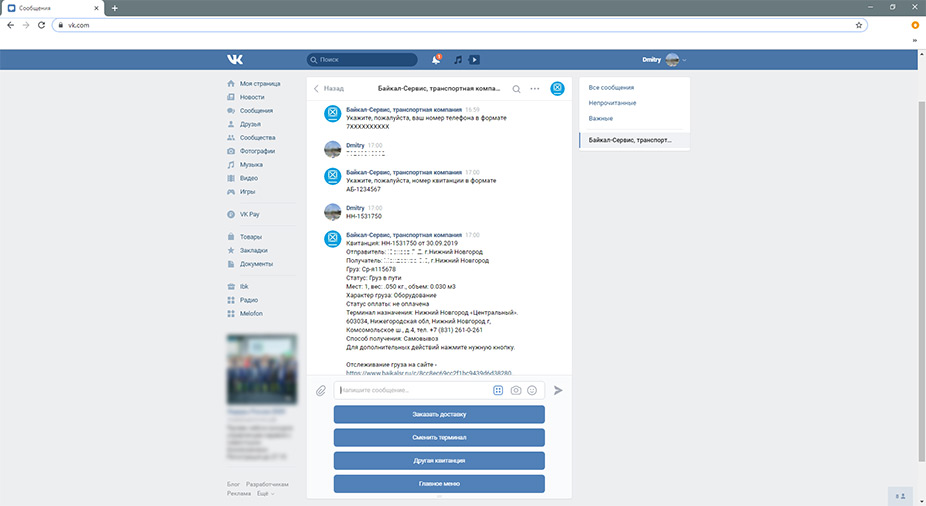Click the send message arrow
Viewport: 926px width, 506px height.
[x=558, y=391]
